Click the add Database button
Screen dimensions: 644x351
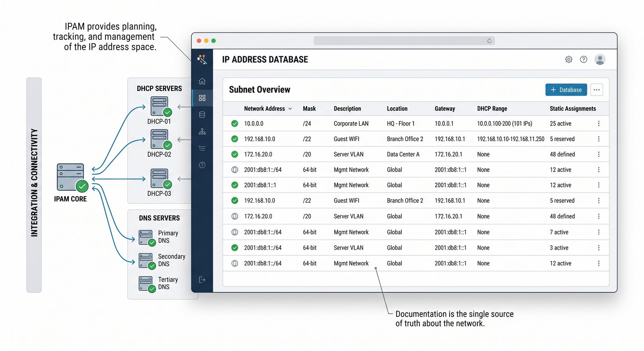point(566,90)
